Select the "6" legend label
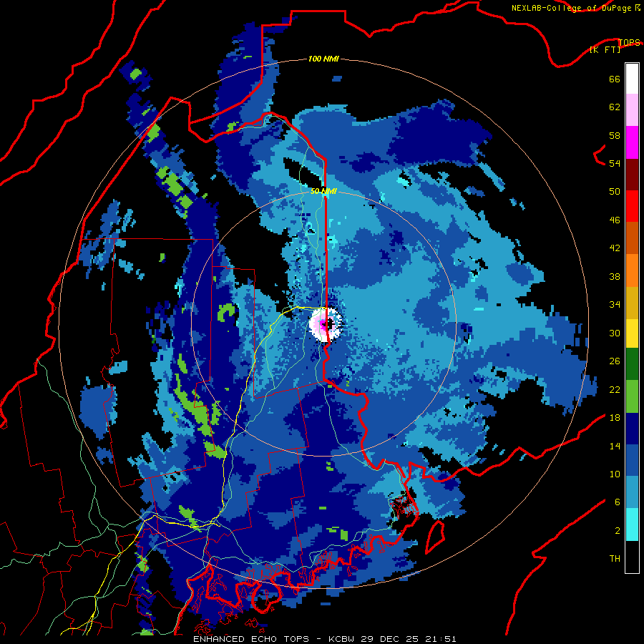The width and height of the screenshot is (644, 644). click(618, 502)
